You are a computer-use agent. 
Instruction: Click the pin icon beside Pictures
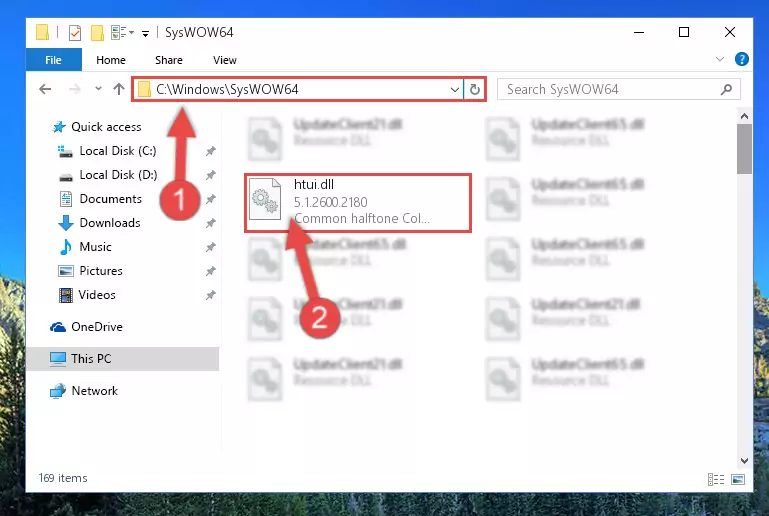coord(210,271)
